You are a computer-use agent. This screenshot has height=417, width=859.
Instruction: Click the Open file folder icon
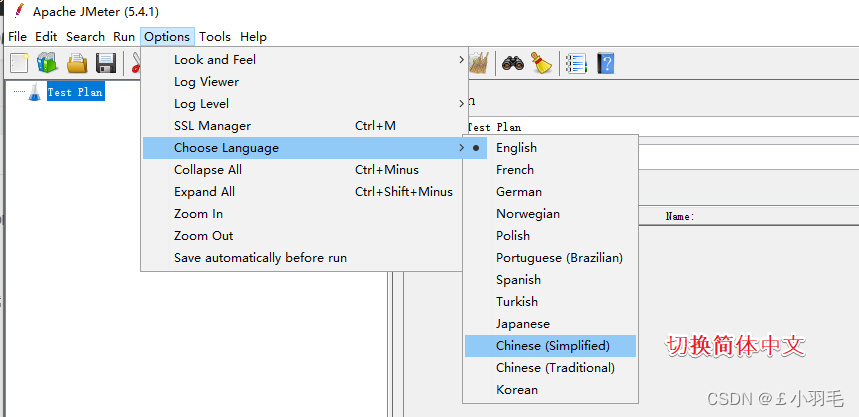pos(77,64)
